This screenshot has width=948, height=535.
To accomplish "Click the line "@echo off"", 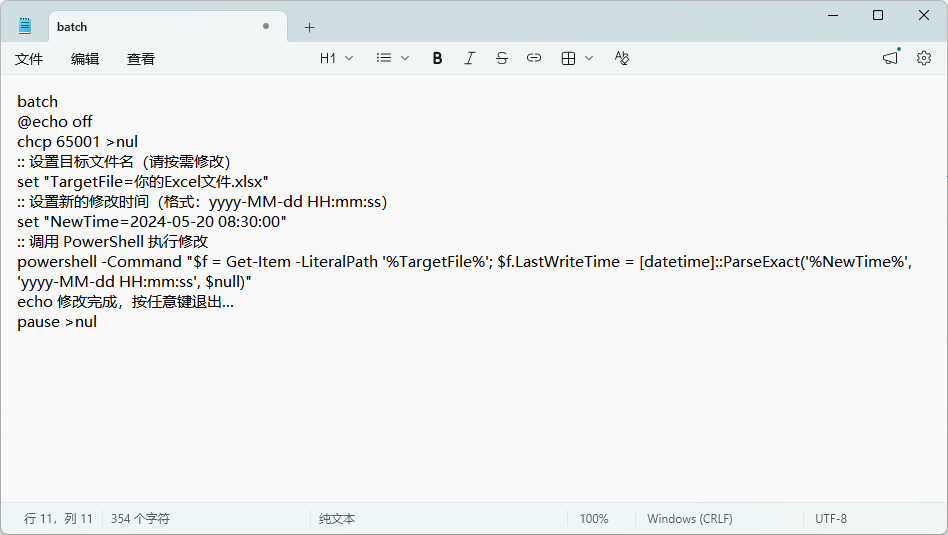I will (x=55, y=122).
